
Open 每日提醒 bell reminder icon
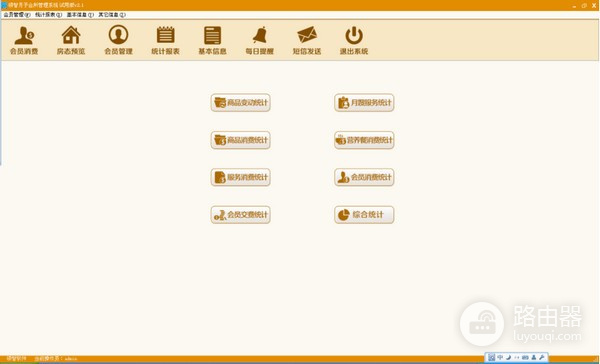click(x=260, y=40)
